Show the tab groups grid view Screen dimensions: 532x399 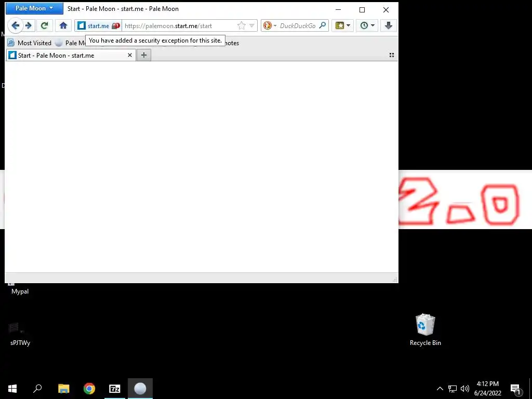392,55
